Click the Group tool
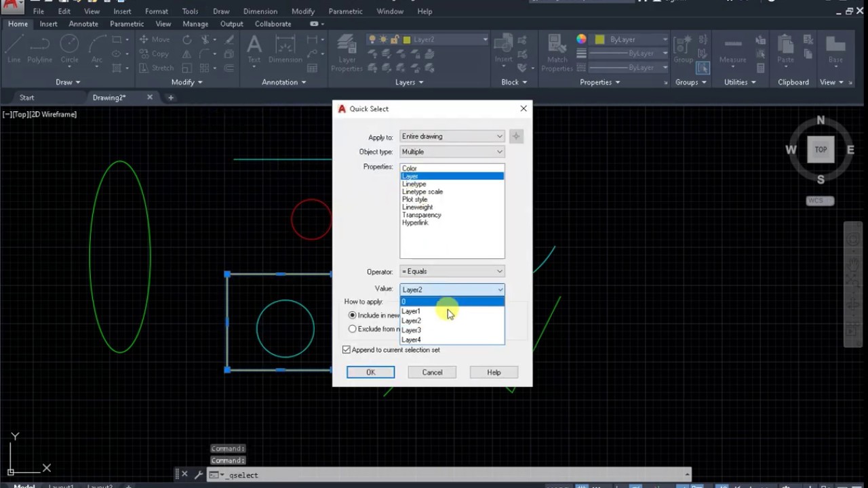868x488 pixels. (683, 49)
